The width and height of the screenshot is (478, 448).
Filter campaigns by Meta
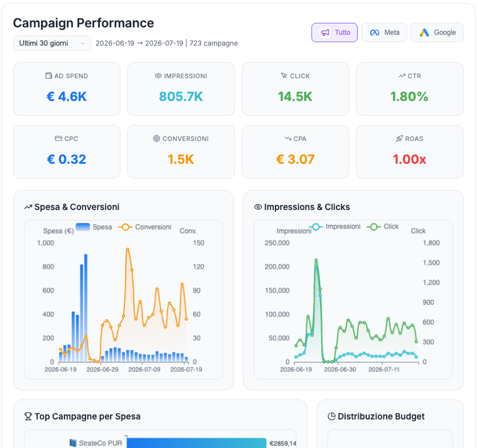(x=384, y=33)
